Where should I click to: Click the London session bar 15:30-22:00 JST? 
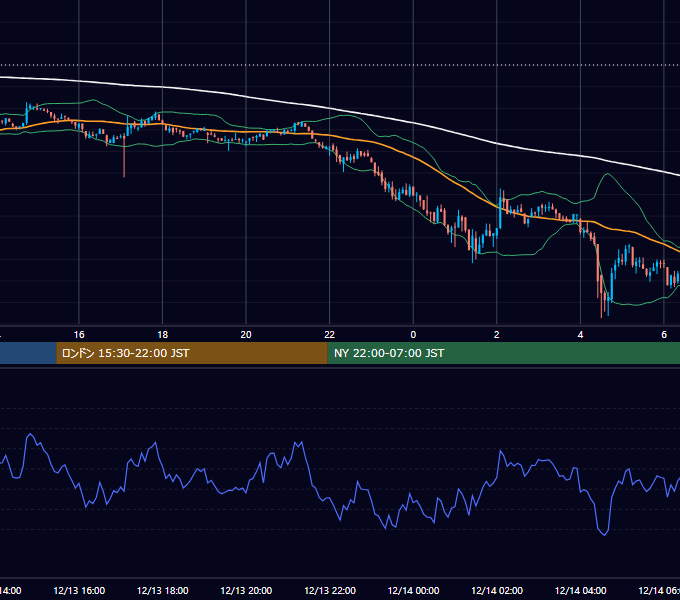192,353
